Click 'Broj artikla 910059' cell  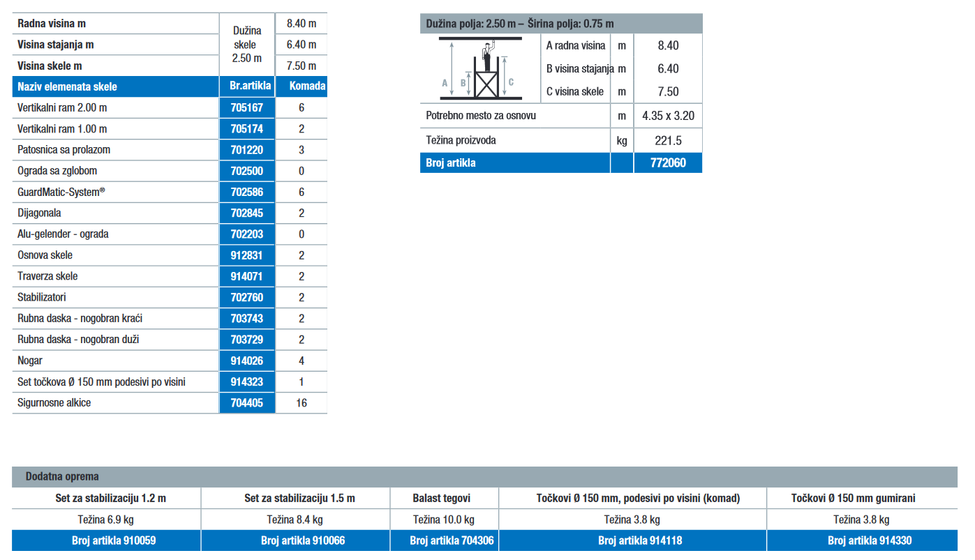coord(107,540)
